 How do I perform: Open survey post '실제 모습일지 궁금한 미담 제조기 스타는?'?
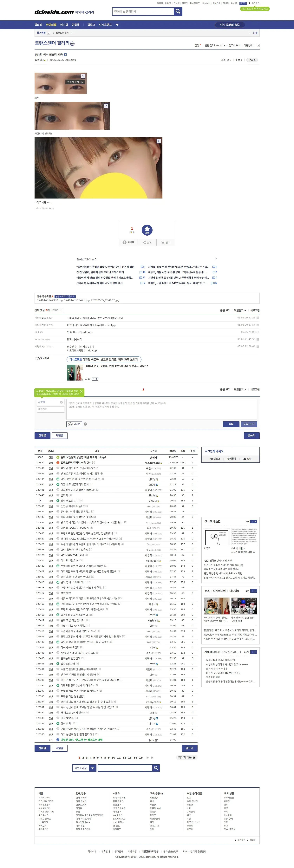pyautogui.click(x=83, y=457)
